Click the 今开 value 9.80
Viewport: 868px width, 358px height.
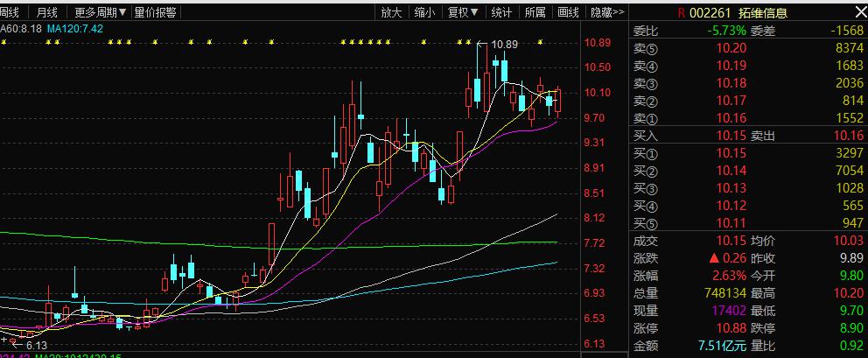(852, 276)
